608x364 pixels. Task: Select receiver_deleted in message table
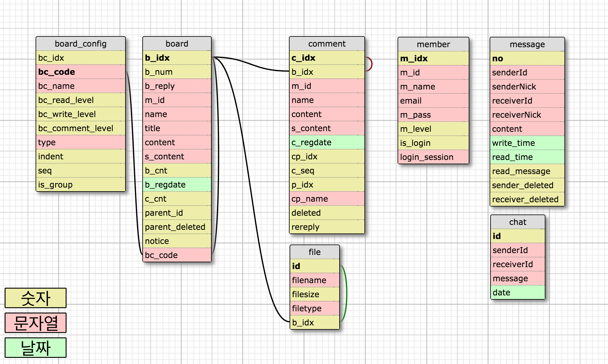coord(527,199)
